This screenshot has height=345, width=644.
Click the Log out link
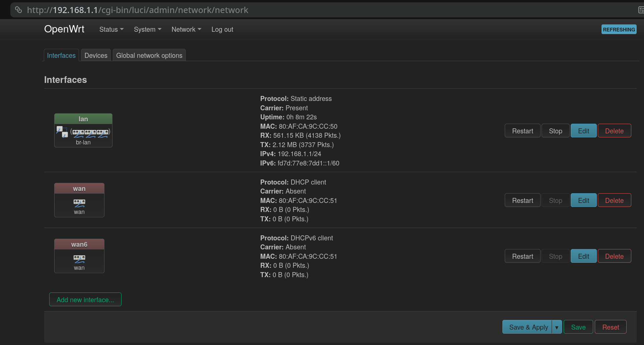222,29
